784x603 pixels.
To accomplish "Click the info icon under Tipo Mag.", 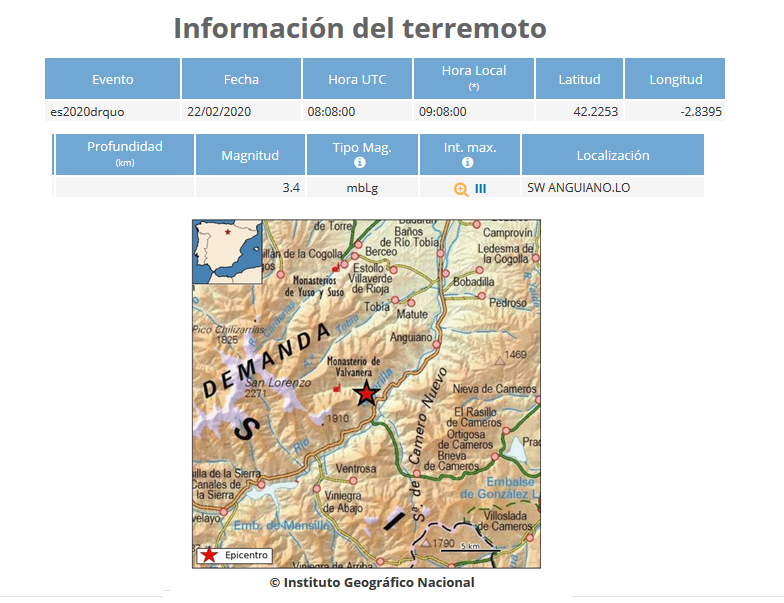I will 360,162.
